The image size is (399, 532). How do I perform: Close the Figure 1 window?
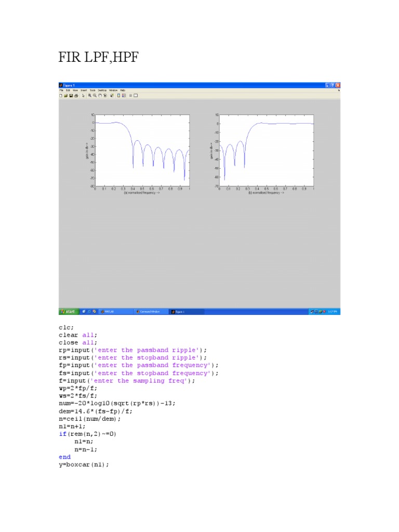pyautogui.click(x=338, y=85)
